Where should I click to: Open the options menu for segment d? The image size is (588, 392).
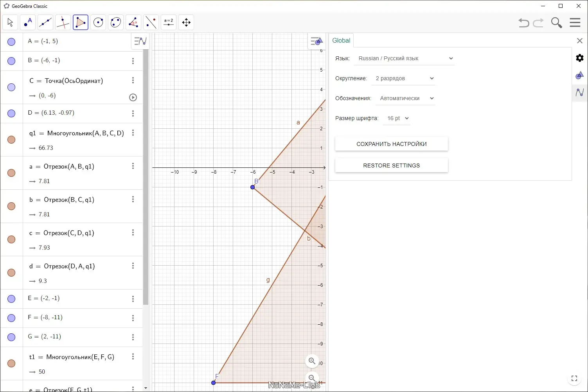[x=133, y=266]
